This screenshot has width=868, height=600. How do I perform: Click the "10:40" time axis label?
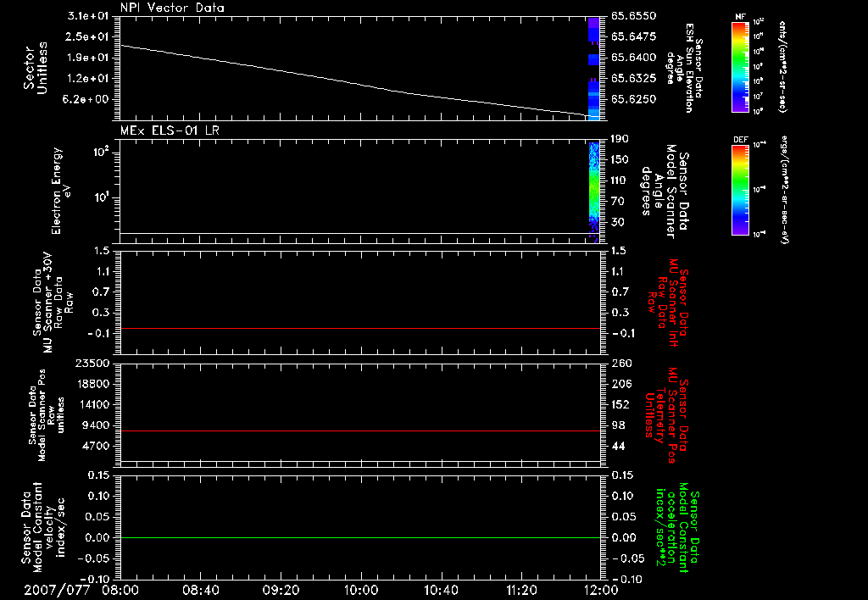(x=441, y=590)
